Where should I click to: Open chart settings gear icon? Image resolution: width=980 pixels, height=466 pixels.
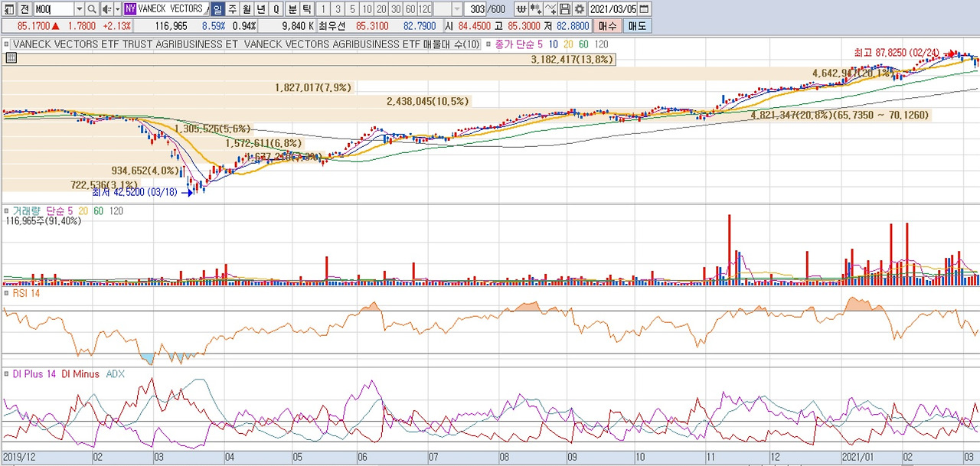coord(579,9)
